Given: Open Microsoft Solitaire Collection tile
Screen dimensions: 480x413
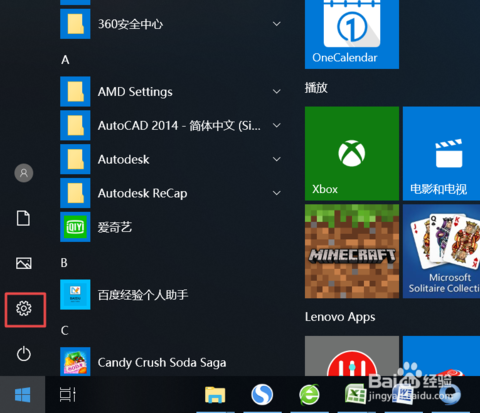Looking at the screenshot, I should pyautogui.click(x=441, y=251).
